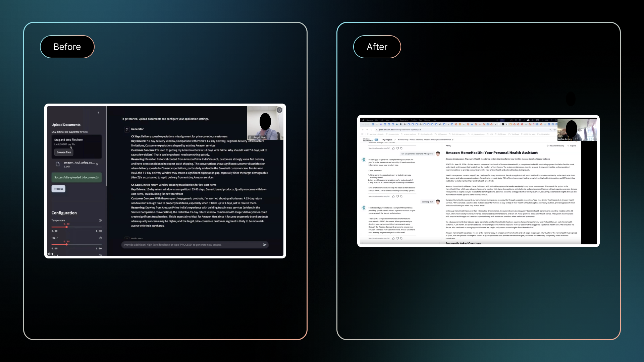Viewport: 644px width, 362px height.
Task: Send the feedback message with the arrow icon
Action: [265, 245]
